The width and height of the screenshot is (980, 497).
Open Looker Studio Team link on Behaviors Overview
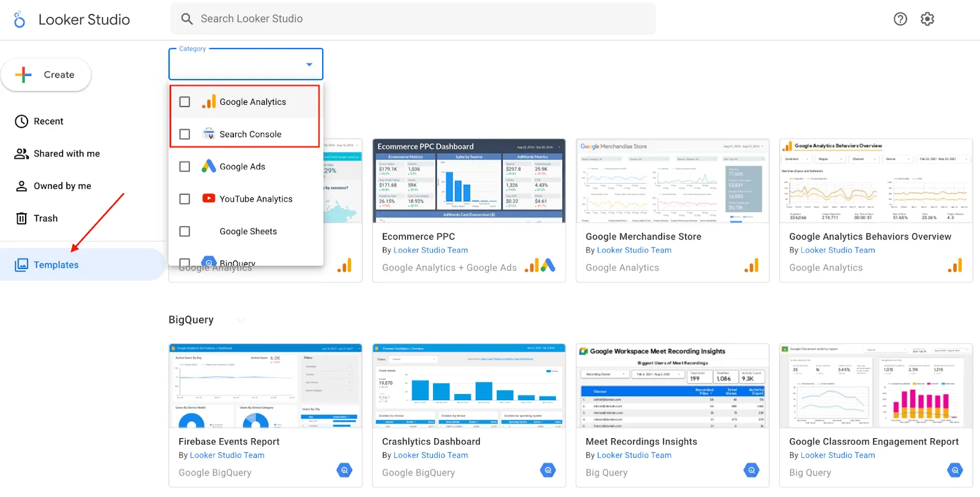837,250
